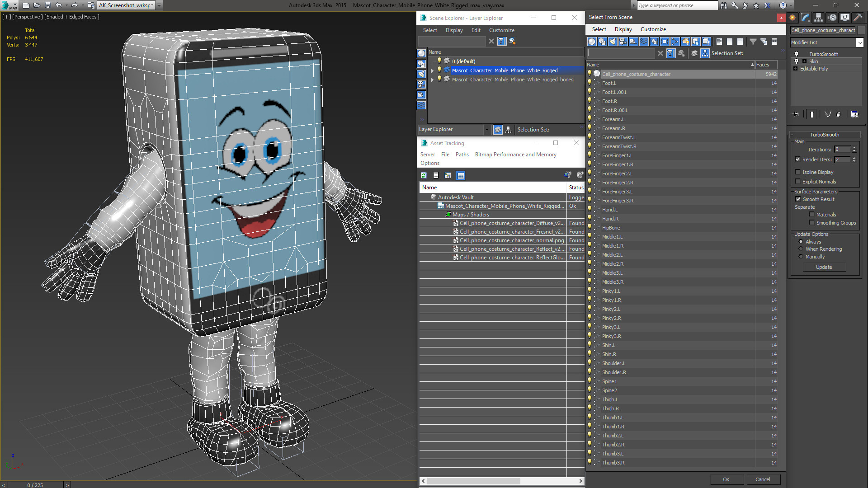
Task: Open the Modifier List dropdown
Action: tap(859, 42)
